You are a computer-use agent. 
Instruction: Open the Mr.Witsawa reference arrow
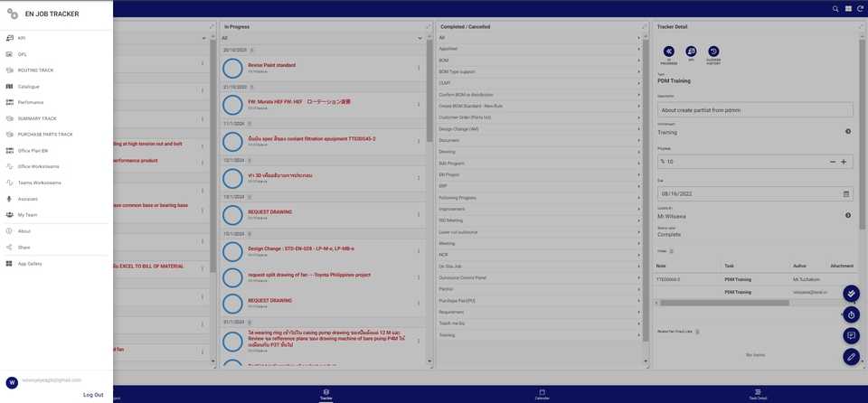click(x=848, y=215)
